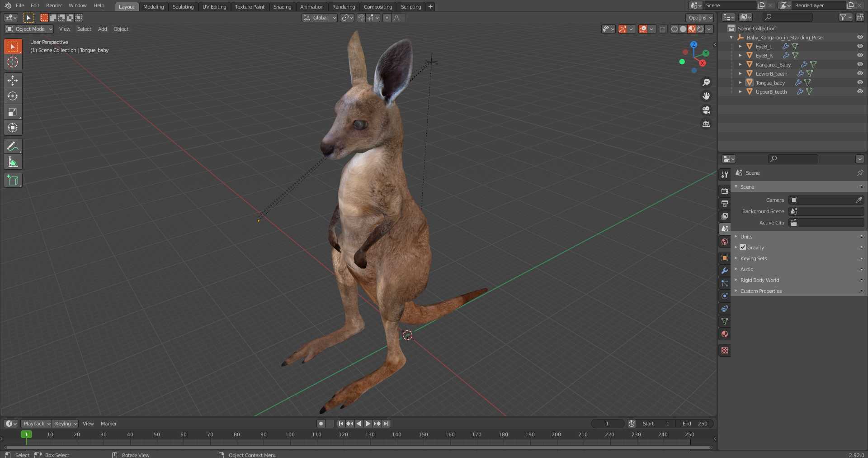Viewport: 868px width, 458px height.
Task: Toggle X-ray view button
Action: [x=663, y=29]
